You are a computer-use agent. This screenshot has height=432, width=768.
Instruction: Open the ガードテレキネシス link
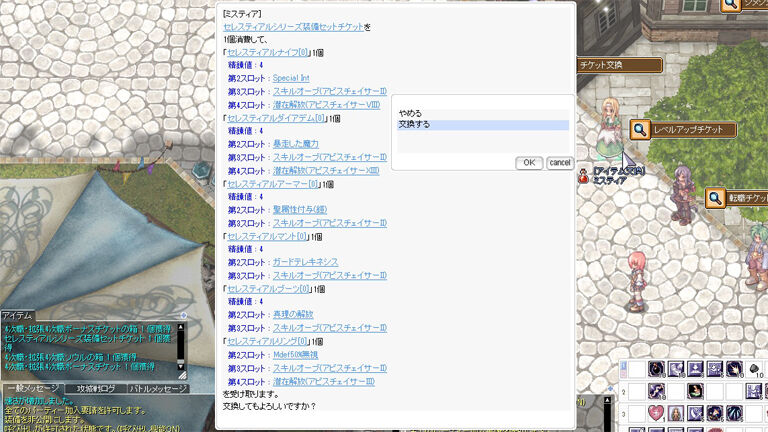click(306, 263)
